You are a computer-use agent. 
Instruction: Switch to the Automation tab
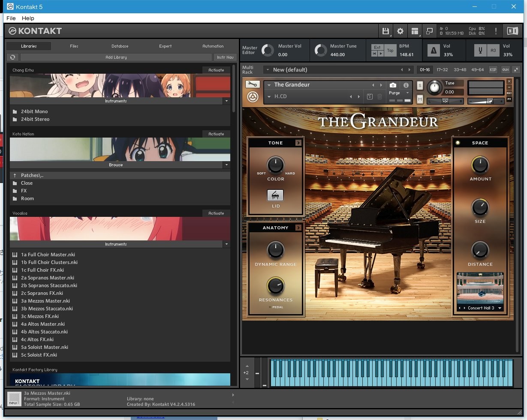click(213, 46)
